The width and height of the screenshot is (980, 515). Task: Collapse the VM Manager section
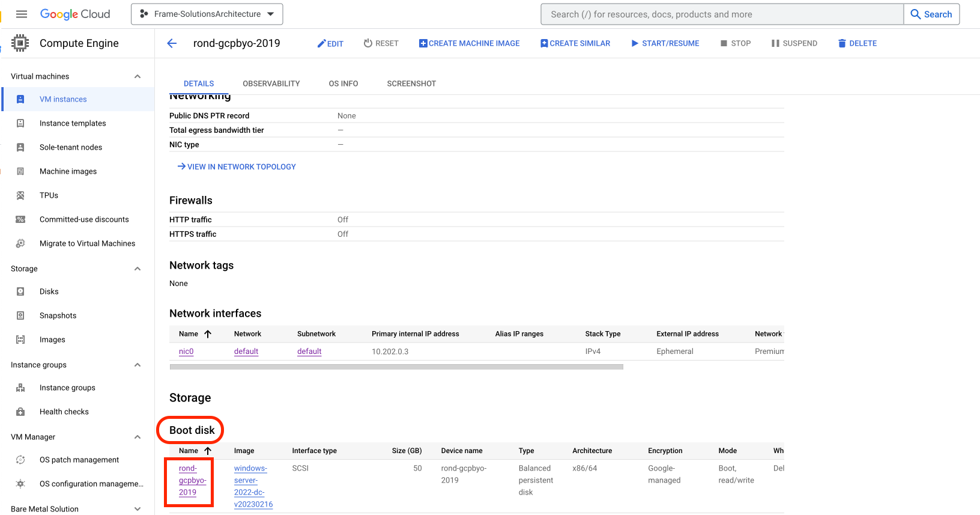pyautogui.click(x=138, y=437)
